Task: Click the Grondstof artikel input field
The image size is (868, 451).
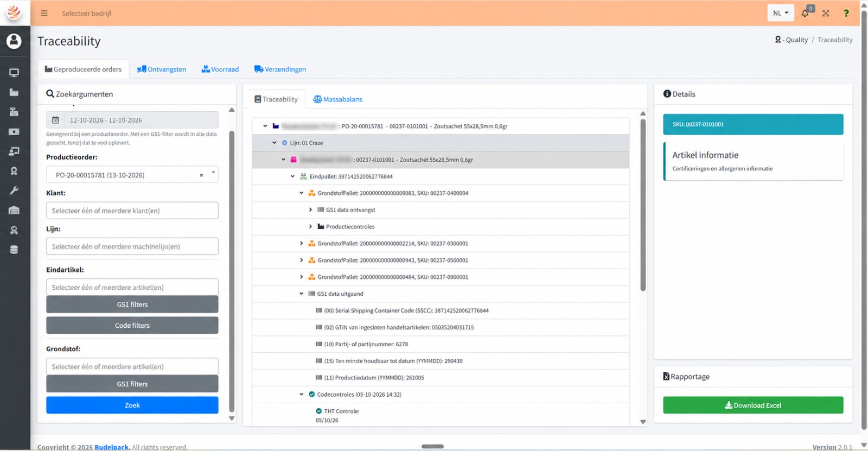Action: 132,367
